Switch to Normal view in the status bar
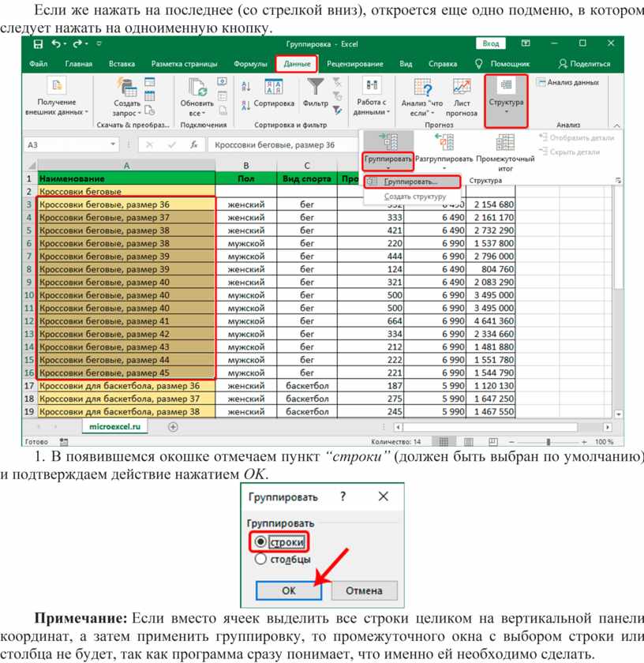This screenshot has width=644, height=663. [x=444, y=442]
